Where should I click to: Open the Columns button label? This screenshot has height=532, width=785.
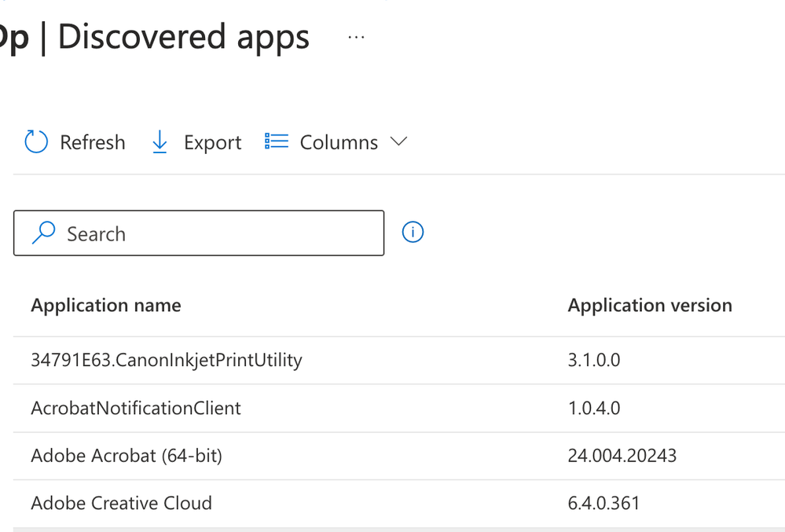click(x=339, y=142)
